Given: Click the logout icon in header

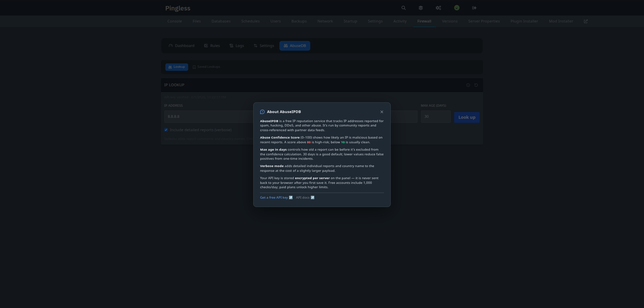Looking at the screenshot, I should (474, 8).
